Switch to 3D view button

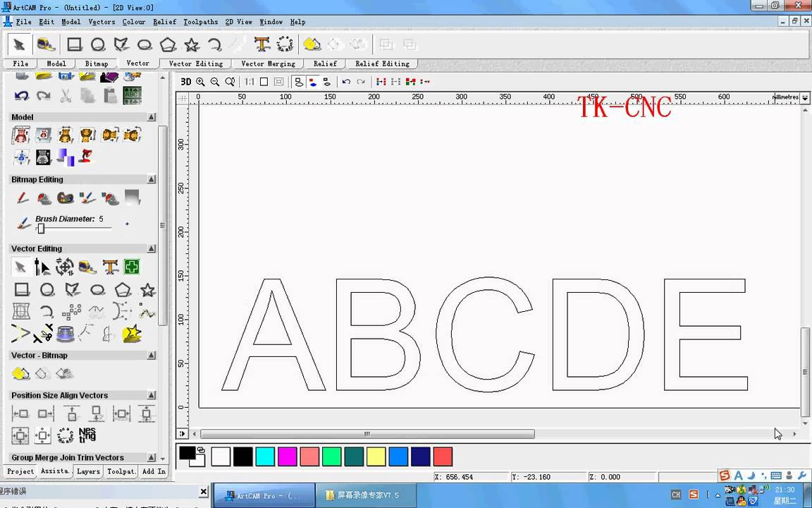tap(185, 82)
